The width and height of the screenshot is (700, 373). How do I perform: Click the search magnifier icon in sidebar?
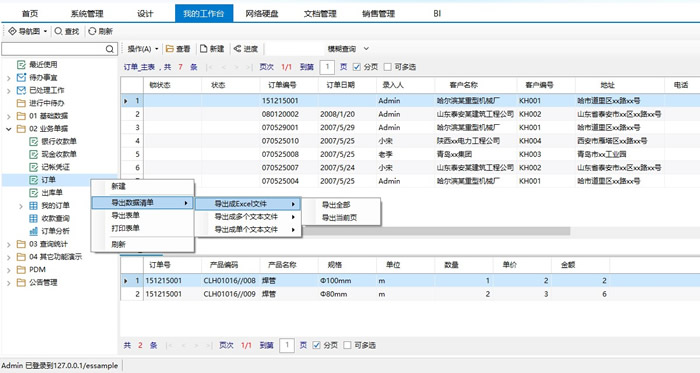coord(110,49)
